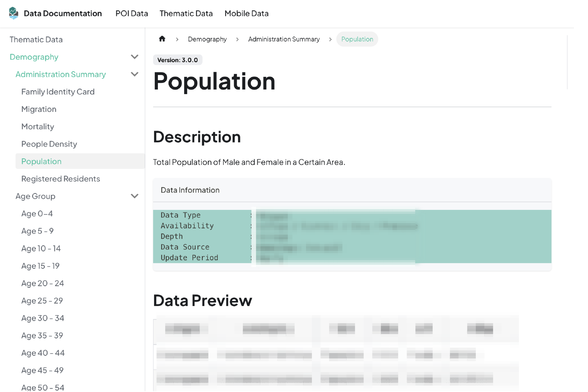This screenshot has height=392, width=588.
Task: Click the Depth row label
Action: (x=171, y=236)
